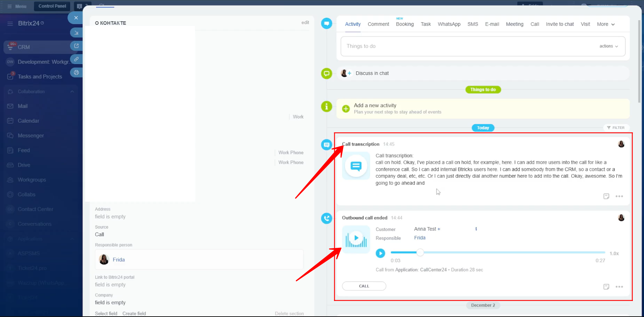Switch to the Comment tab

(378, 24)
